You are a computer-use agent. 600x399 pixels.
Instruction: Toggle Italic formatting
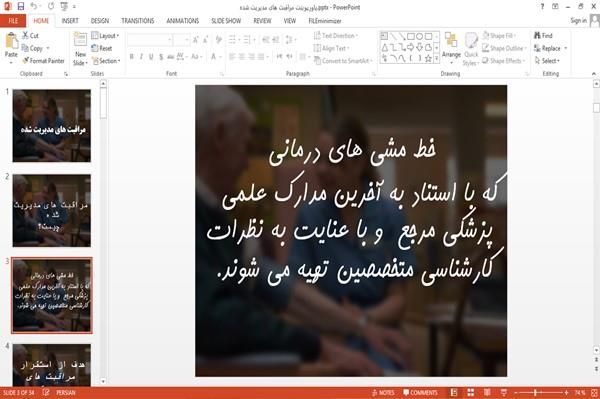click(x=141, y=57)
